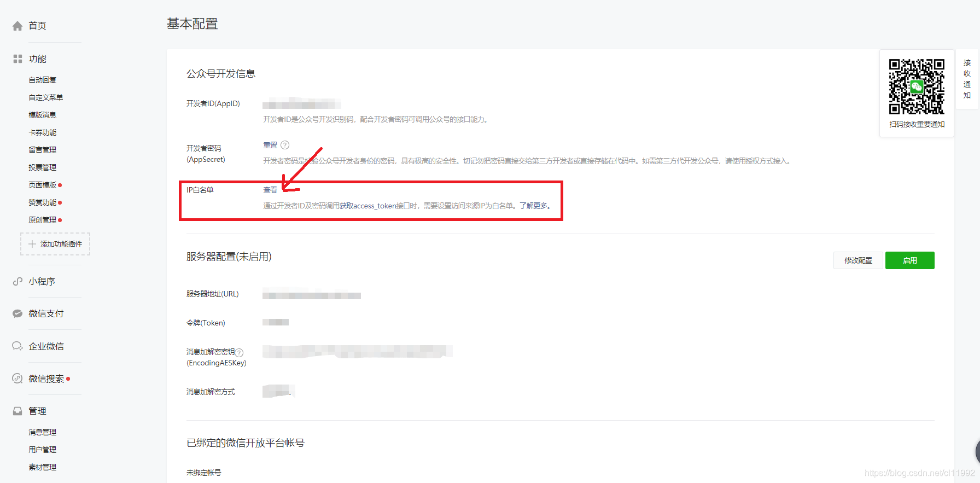Open 卡券功能 in the sidebar
This screenshot has width=980, height=483.
coord(43,132)
